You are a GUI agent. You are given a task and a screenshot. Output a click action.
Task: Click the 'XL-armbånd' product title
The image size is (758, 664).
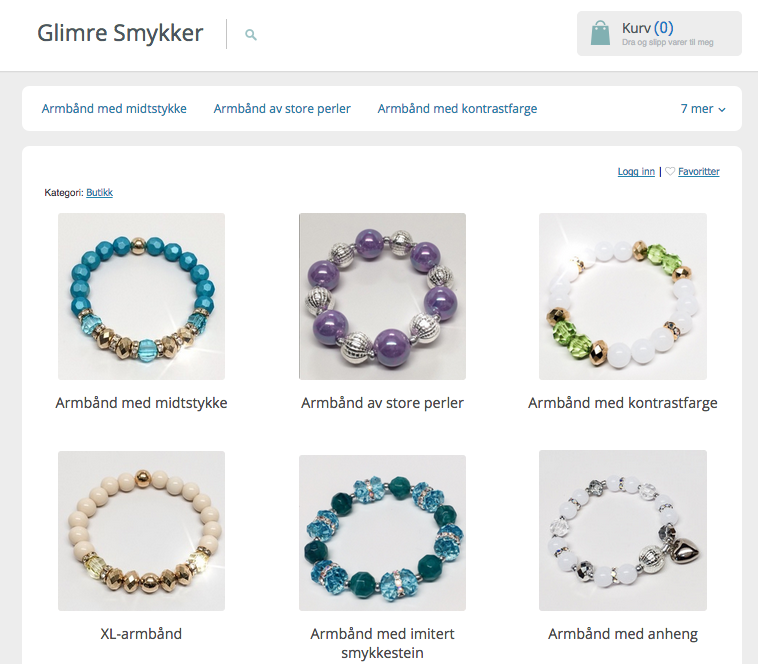[x=141, y=633]
